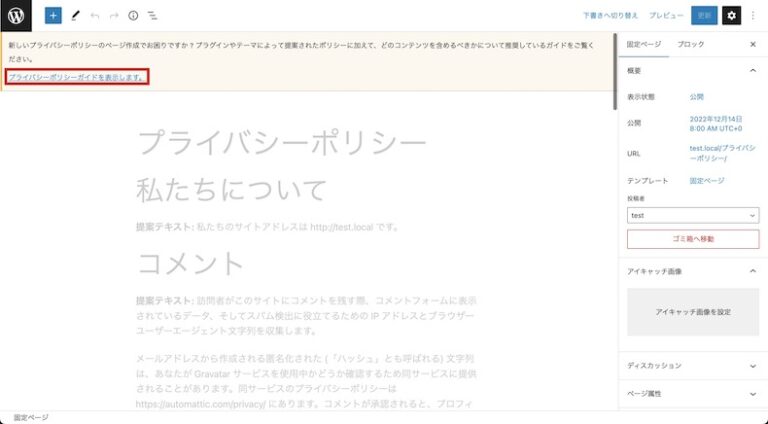This screenshot has height=424, width=768.
Task: Open the three-dot options menu
Action: 753,16
